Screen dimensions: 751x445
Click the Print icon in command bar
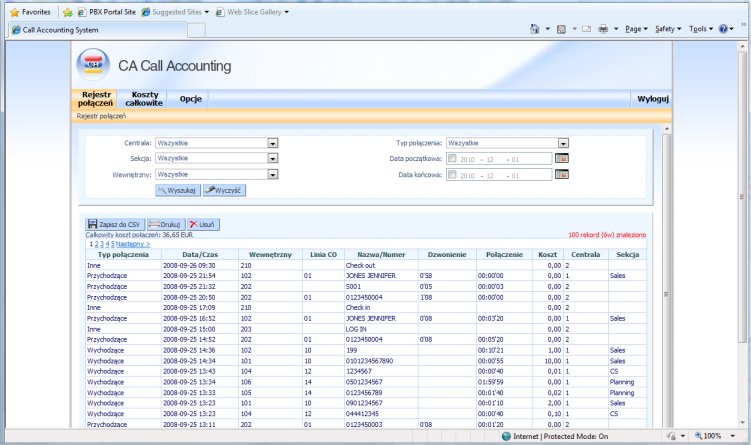click(603, 29)
